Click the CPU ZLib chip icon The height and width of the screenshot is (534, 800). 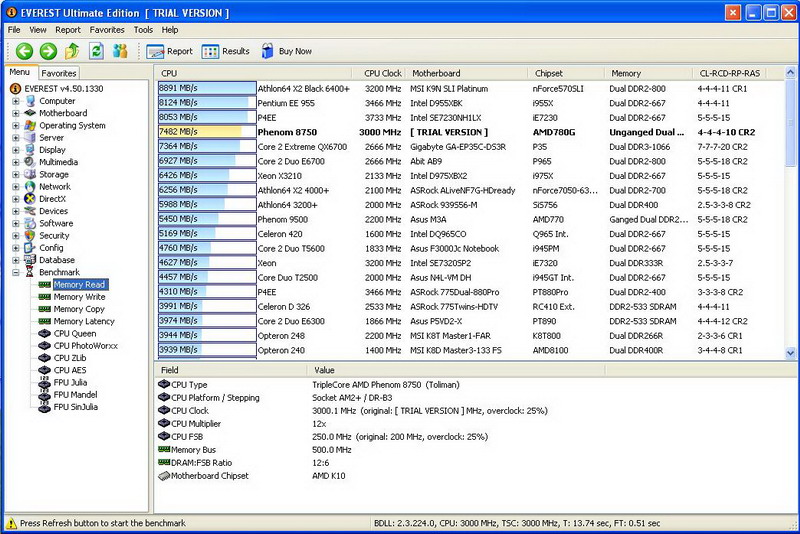click(45, 358)
